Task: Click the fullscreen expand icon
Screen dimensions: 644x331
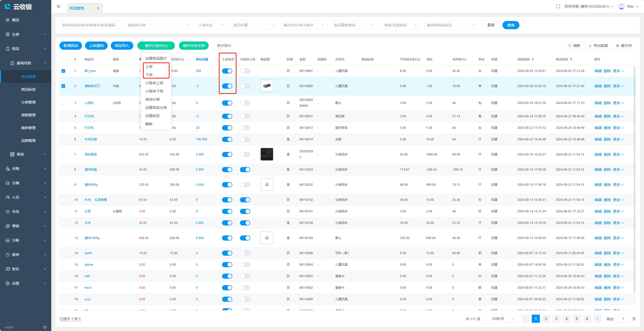Action: 558,6
